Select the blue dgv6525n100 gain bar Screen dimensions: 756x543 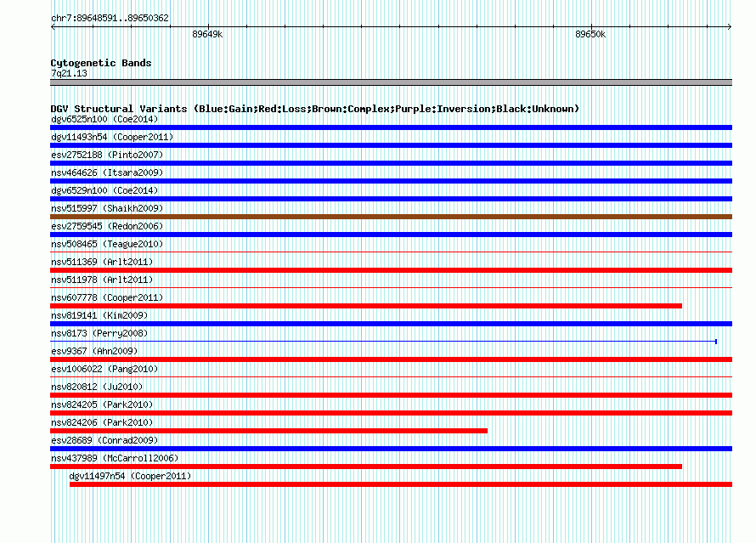(391, 127)
